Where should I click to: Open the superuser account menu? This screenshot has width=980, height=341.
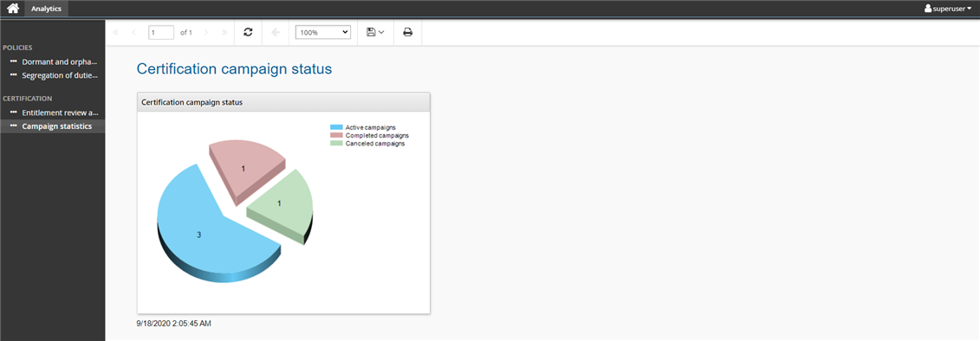947,9
